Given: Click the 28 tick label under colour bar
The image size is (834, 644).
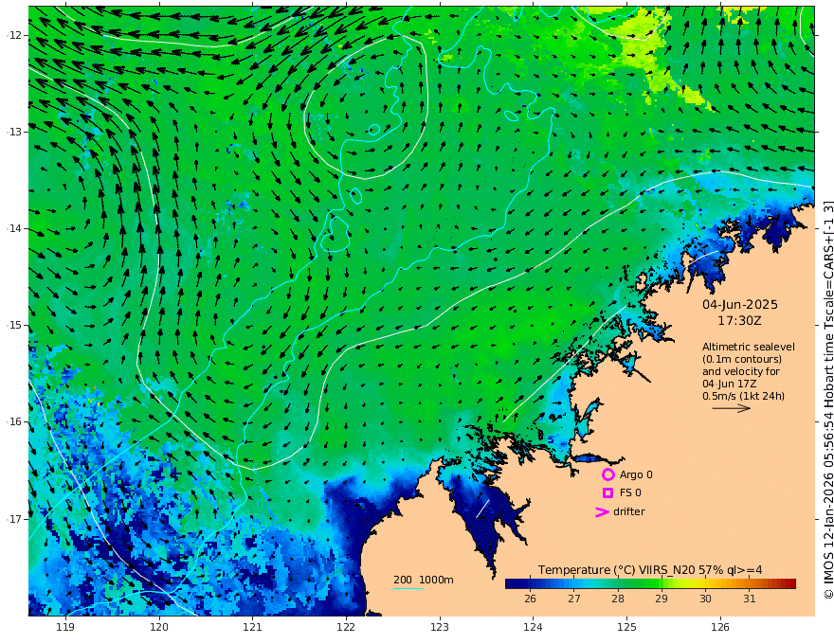Looking at the screenshot, I should (x=618, y=599).
